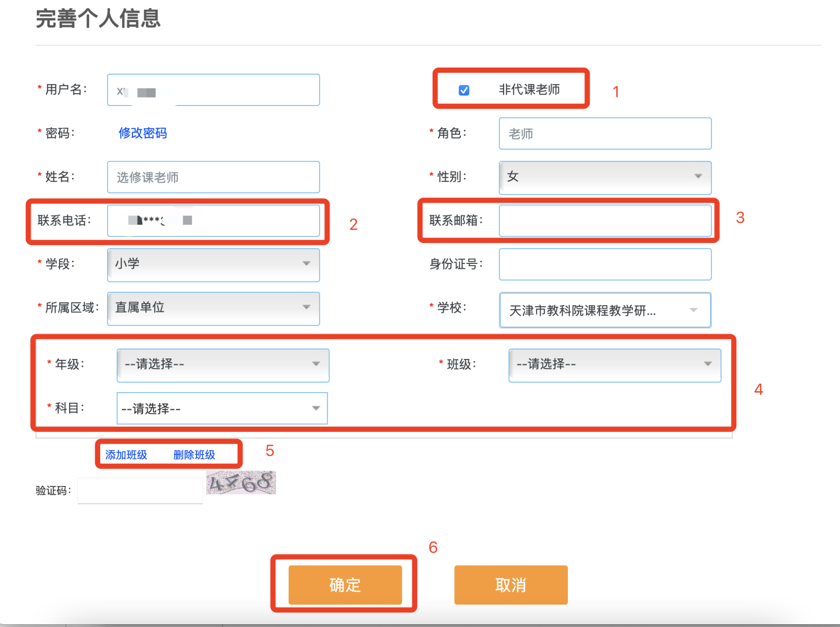
Task: Click the 角色 input field
Action: coord(605,133)
